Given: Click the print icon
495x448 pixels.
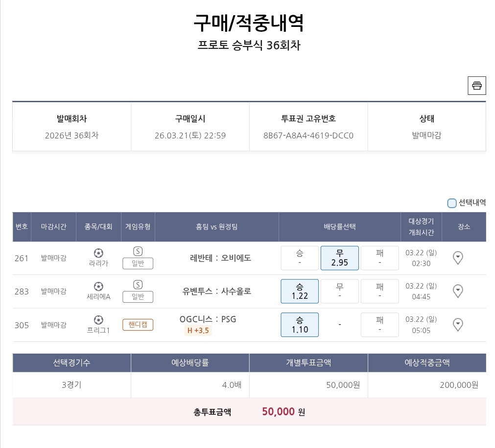Looking at the screenshot, I should coord(476,86).
